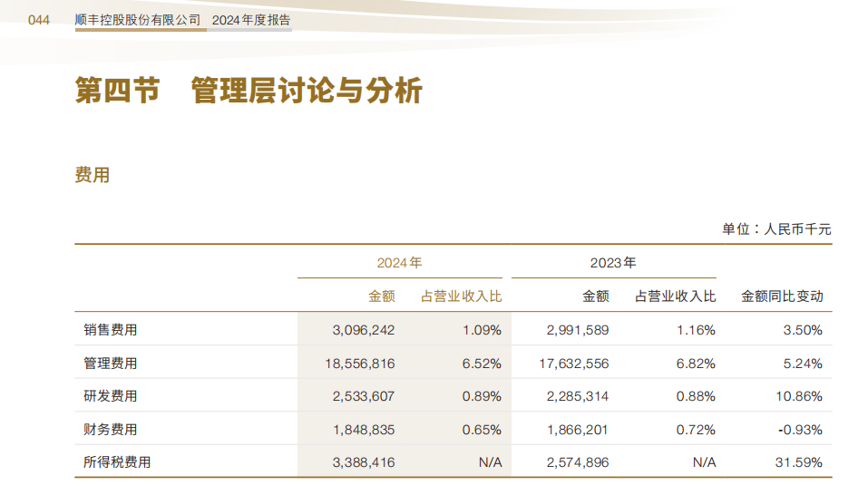This screenshot has height=495, width=868.
Task: Click the value 2,533,607
Action: click(364, 396)
